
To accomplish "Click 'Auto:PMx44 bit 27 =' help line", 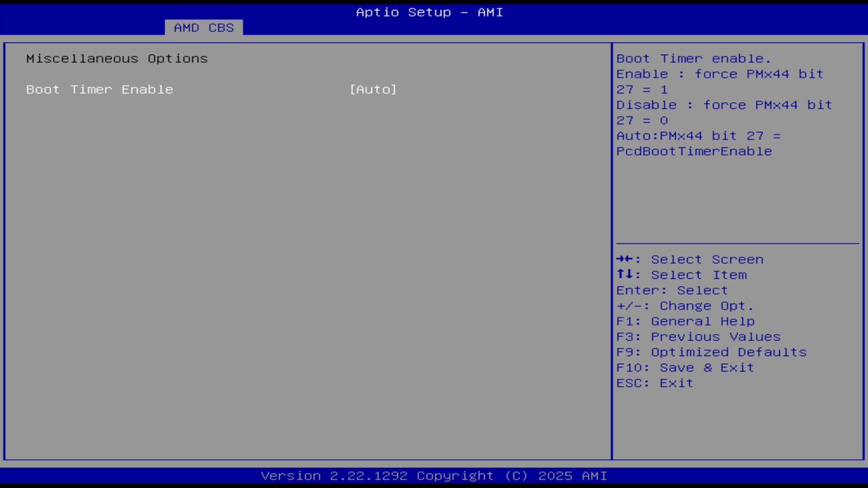I will (x=698, y=136).
